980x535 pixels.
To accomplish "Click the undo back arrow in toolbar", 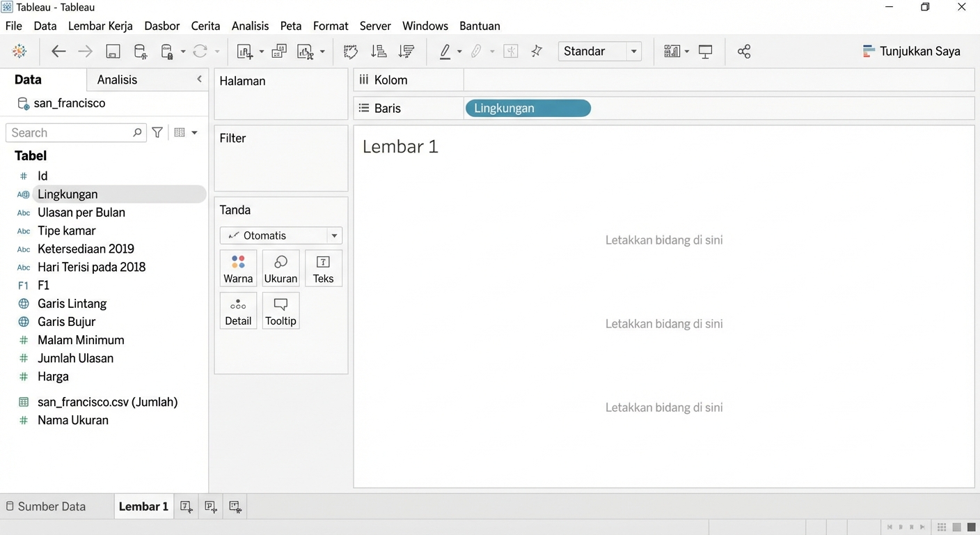I will click(58, 52).
